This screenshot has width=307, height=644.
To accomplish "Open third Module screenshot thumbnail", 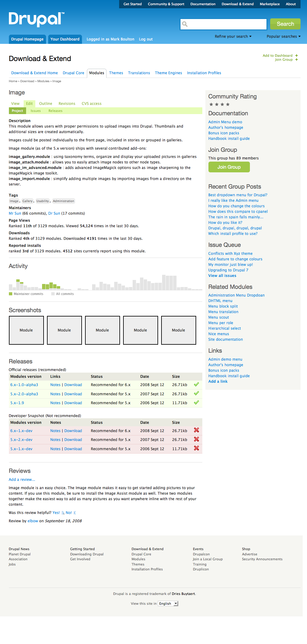I will [x=103, y=330].
